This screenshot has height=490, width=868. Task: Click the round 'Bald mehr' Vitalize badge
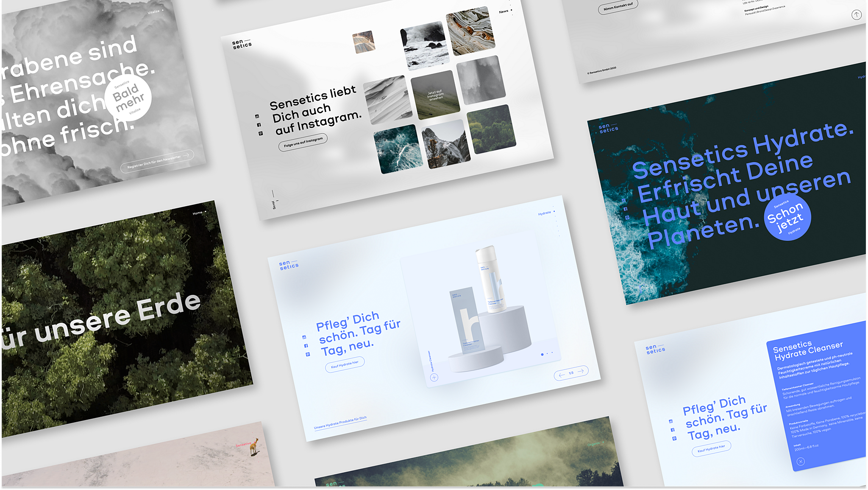pyautogui.click(x=128, y=98)
